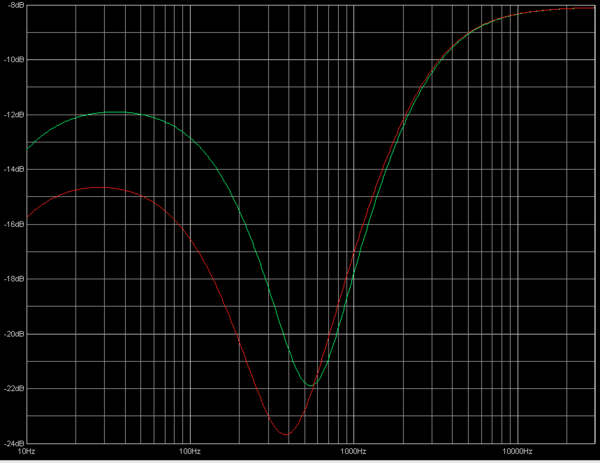Click the red curve's lowest notch point
The image size is (600, 463).
[286, 434]
